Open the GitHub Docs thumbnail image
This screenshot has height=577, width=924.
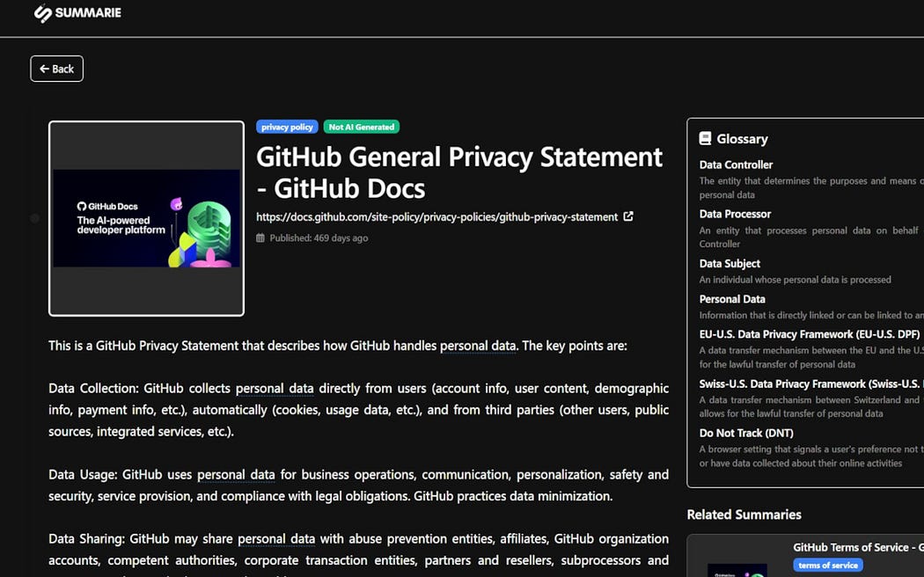[x=146, y=218]
